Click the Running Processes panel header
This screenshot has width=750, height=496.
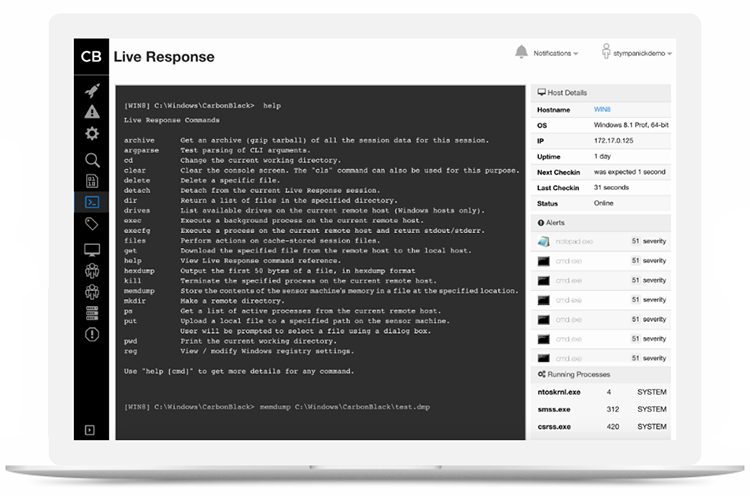(x=601, y=375)
